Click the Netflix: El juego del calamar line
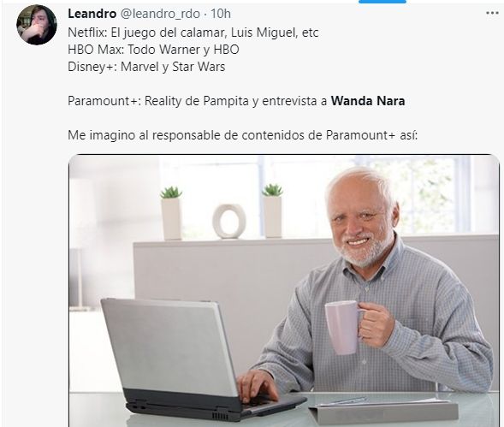 pos(193,33)
